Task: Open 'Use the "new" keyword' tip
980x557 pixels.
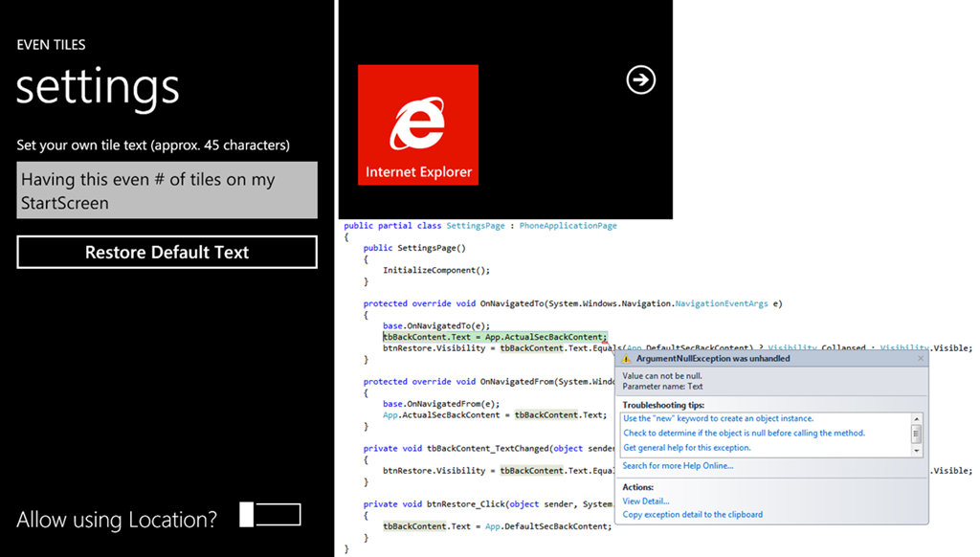Action: point(718,419)
